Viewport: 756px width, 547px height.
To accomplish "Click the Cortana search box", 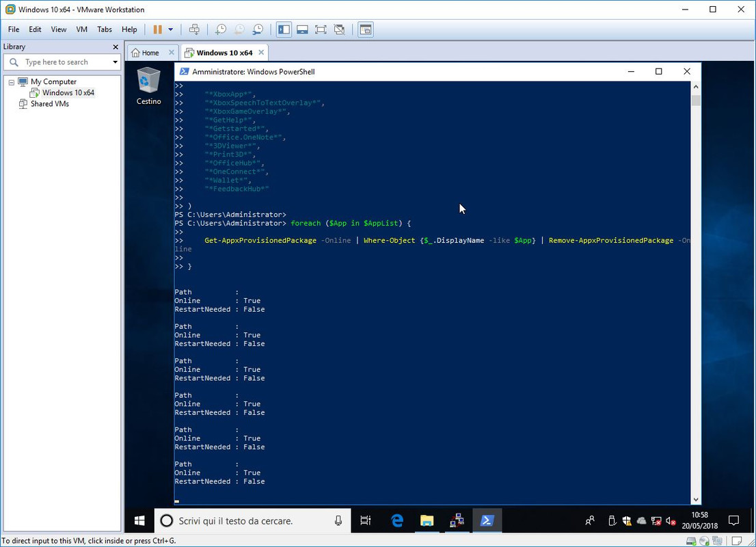I will coord(252,520).
